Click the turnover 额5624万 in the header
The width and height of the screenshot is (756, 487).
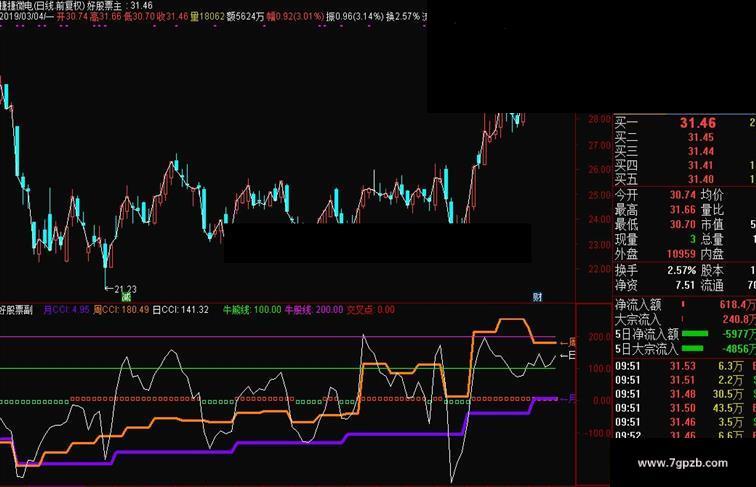point(245,16)
